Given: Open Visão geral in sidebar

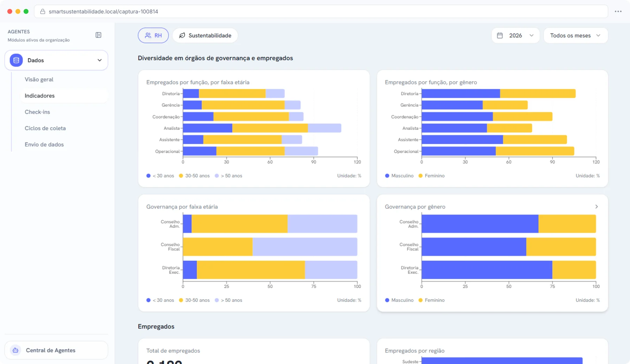Looking at the screenshot, I should point(39,79).
